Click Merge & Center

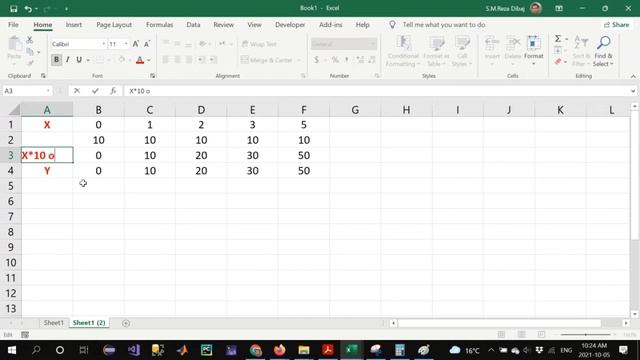[x=267, y=60]
